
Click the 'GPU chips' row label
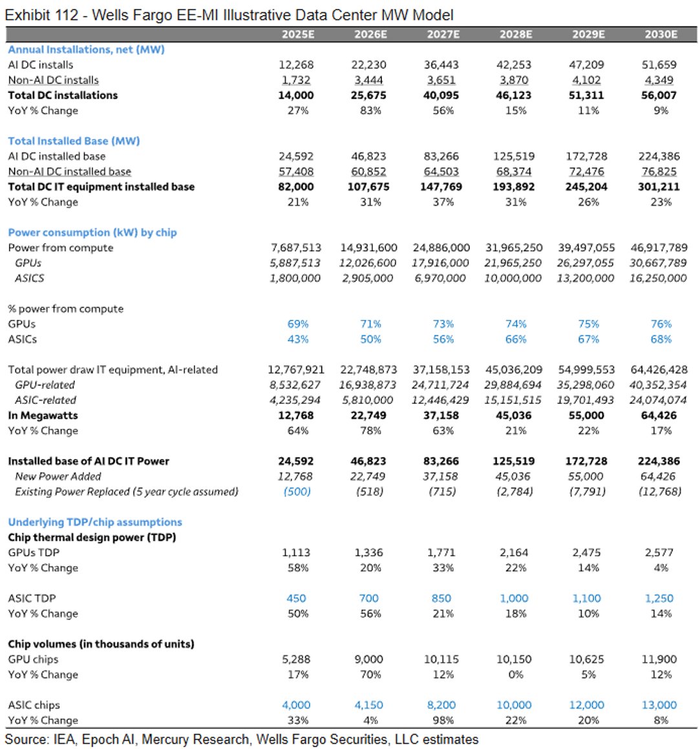tap(33, 660)
